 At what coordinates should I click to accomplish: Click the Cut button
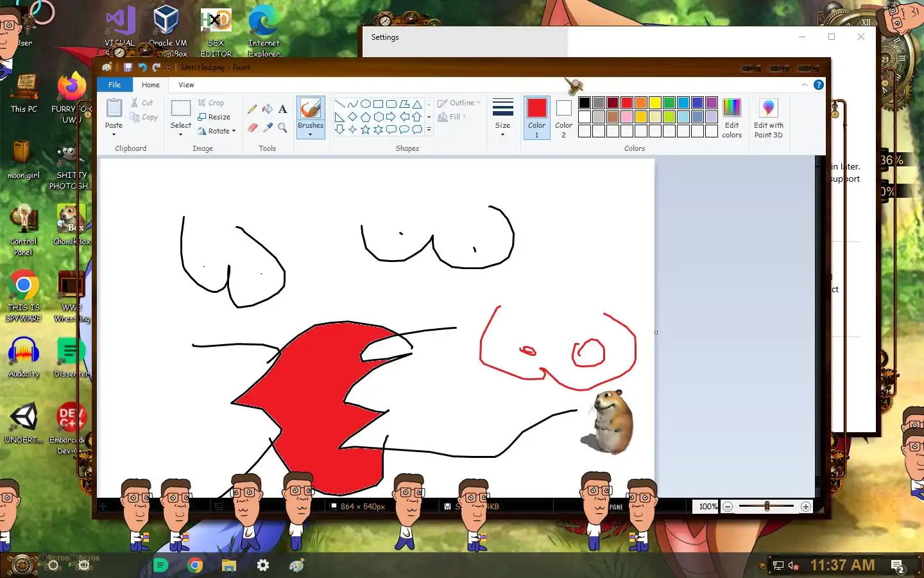[142, 103]
